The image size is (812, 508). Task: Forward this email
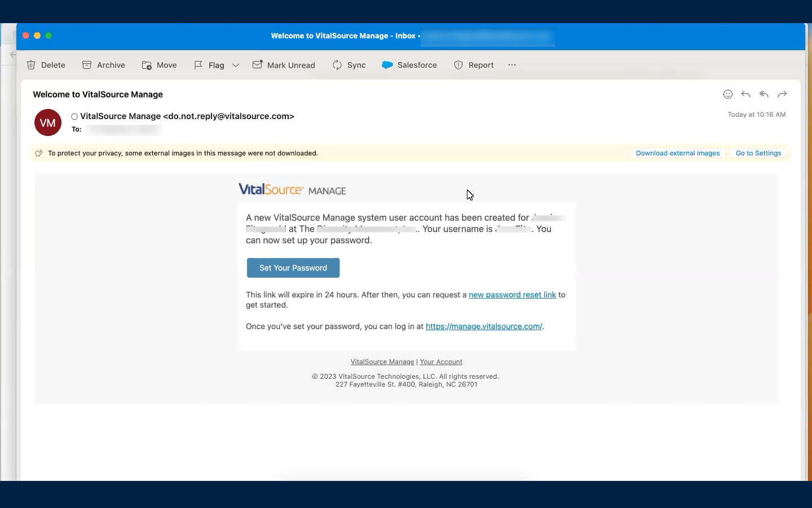[782, 94]
